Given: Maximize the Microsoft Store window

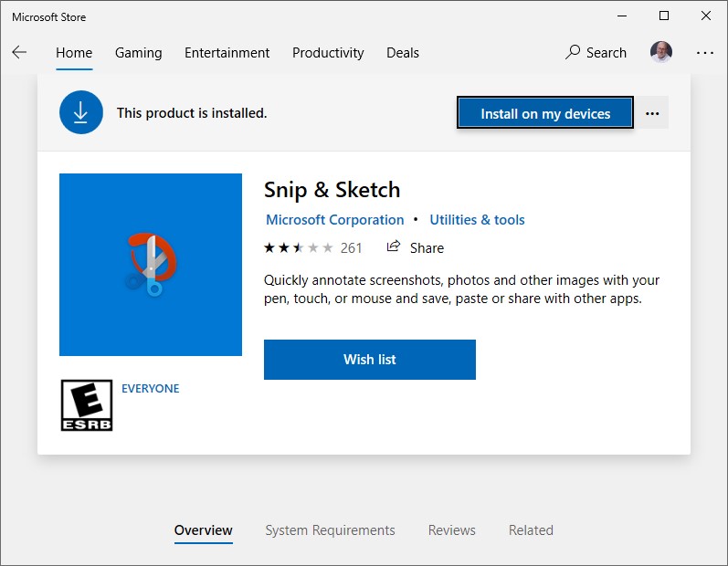Looking at the screenshot, I should [x=664, y=16].
